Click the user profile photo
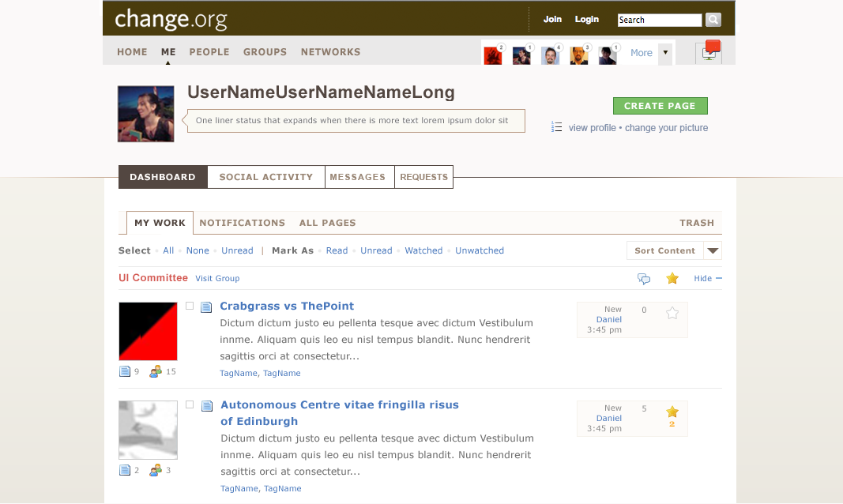The image size is (843, 504). [x=145, y=114]
